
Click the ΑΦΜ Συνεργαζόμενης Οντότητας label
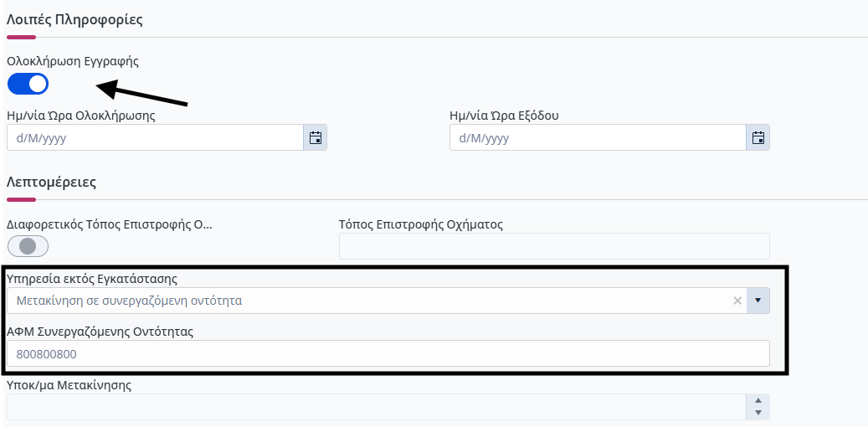(100, 332)
